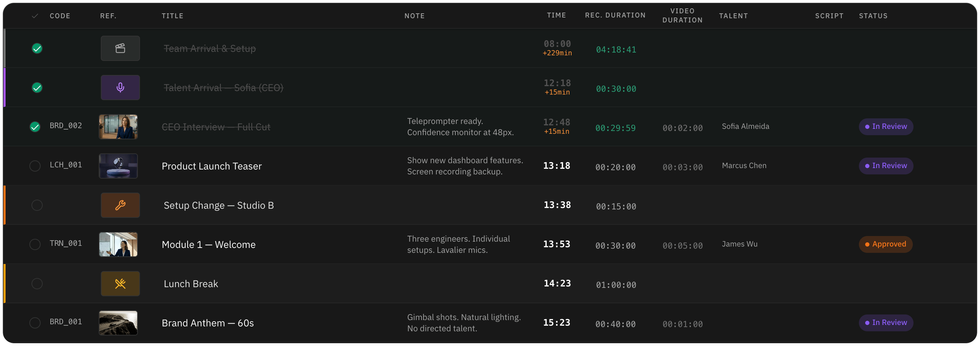The image size is (980, 346).
Task: Click the STATUS column header
Action: click(873, 16)
